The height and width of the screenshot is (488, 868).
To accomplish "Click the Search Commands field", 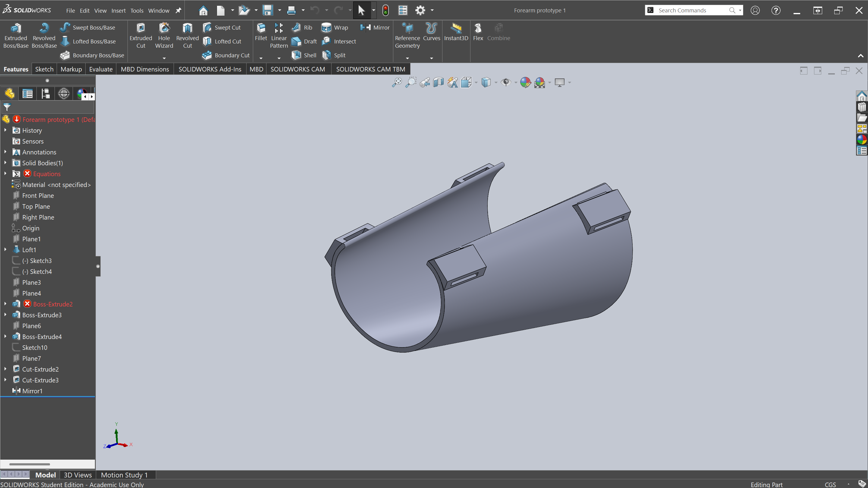I will [x=693, y=10].
